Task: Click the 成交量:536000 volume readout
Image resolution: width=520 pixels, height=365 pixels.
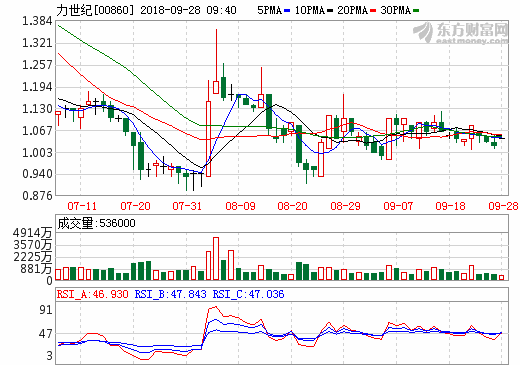Action: [x=96, y=223]
